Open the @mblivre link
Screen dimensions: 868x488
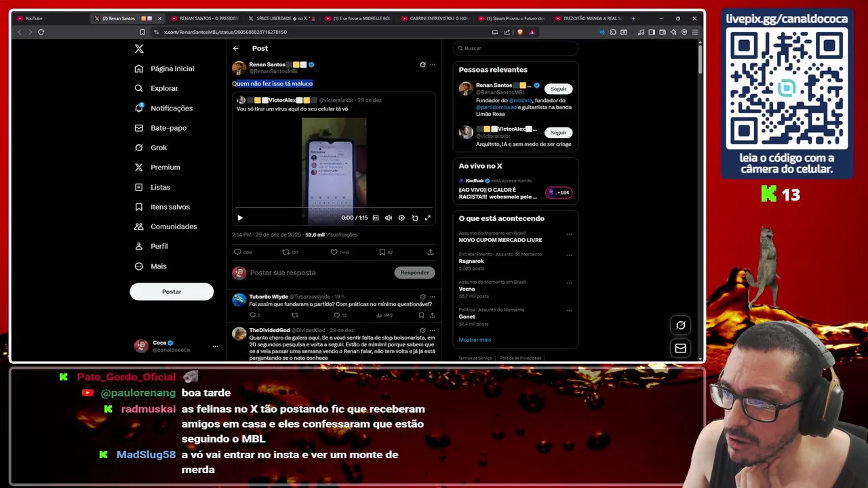click(521, 100)
